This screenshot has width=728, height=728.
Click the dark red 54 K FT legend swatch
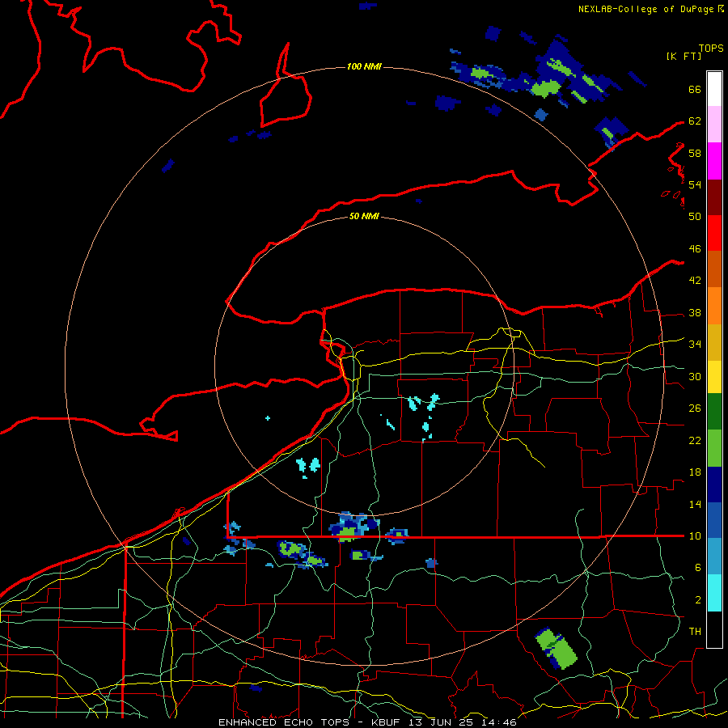click(x=714, y=197)
